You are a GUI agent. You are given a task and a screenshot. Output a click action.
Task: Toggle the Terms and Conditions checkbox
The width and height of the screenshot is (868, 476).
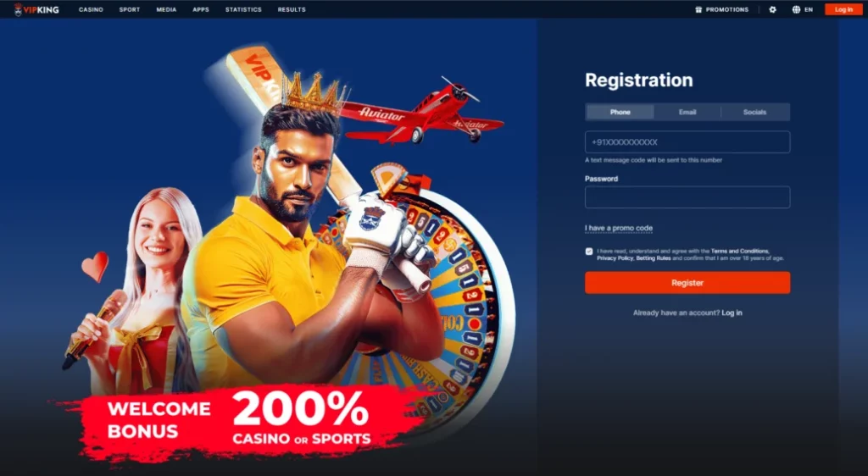[589, 252]
